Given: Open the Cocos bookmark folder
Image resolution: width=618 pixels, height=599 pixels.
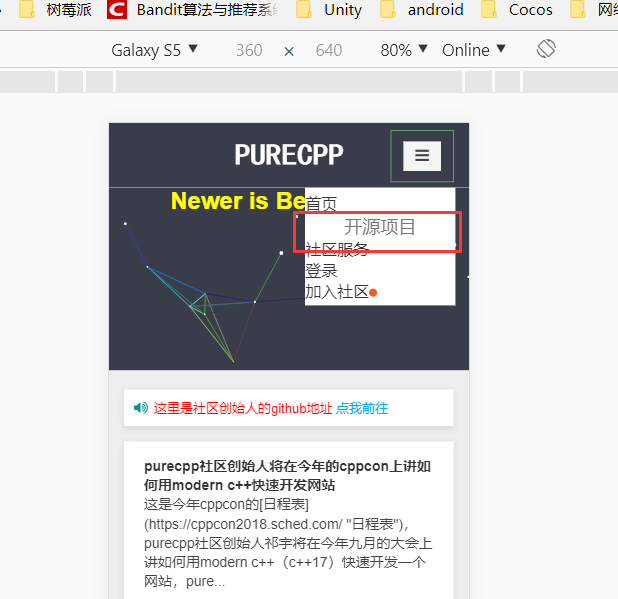Looking at the screenshot, I should 517,9.
